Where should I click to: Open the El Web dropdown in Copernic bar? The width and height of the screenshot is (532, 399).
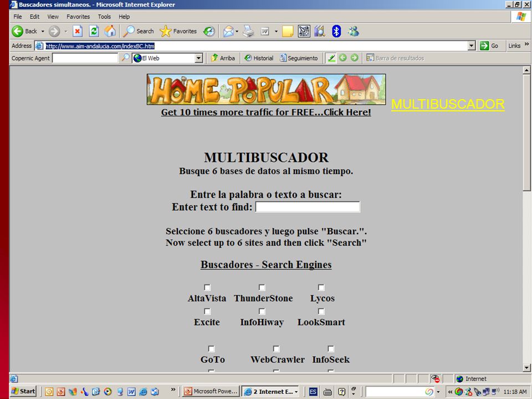199,58
